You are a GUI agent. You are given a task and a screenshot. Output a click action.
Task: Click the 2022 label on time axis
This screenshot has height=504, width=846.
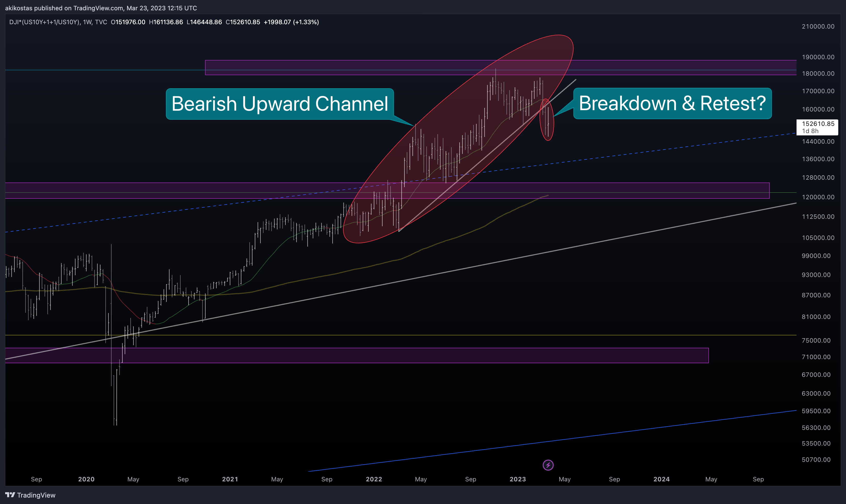(x=374, y=479)
